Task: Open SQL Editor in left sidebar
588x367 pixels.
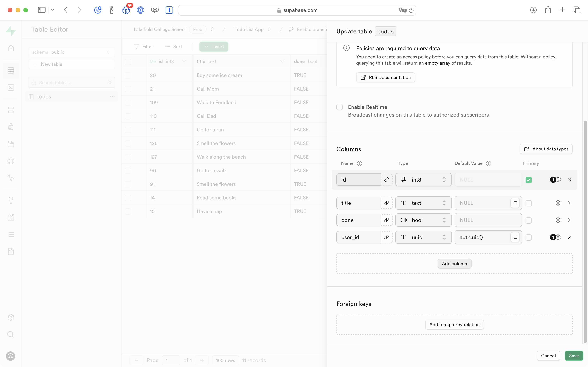Action: click(11, 88)
